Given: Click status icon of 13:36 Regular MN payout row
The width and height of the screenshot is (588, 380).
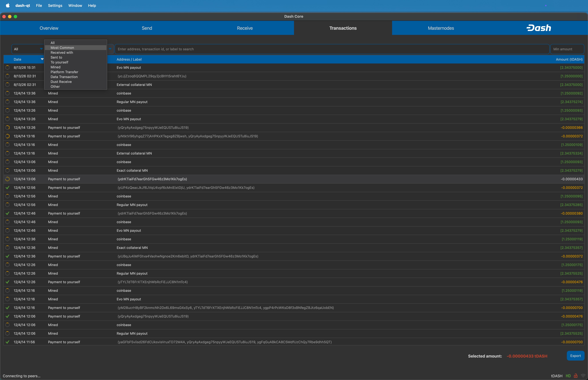Looking at the screenshot, I should pyautogui.click(x=8, y=102).
